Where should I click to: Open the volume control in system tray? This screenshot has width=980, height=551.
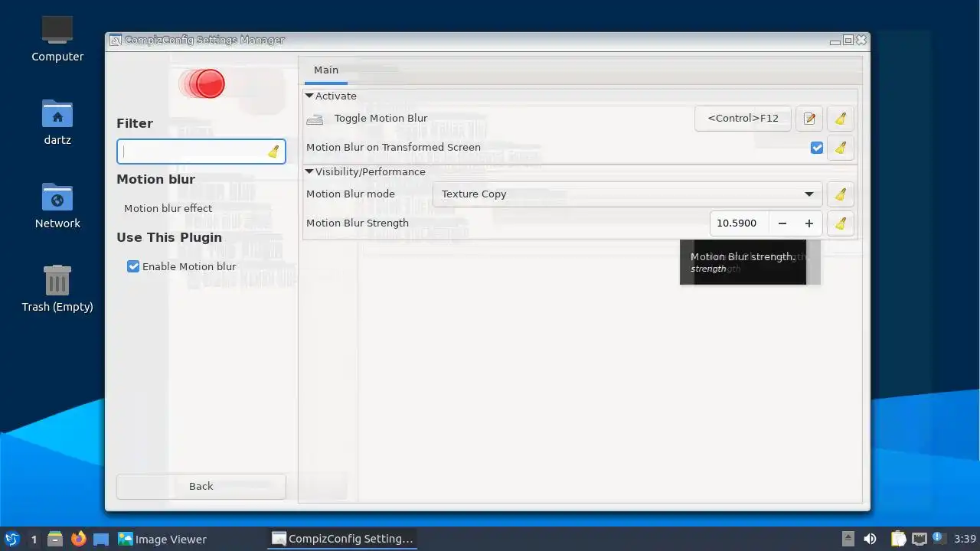(870, 539)
